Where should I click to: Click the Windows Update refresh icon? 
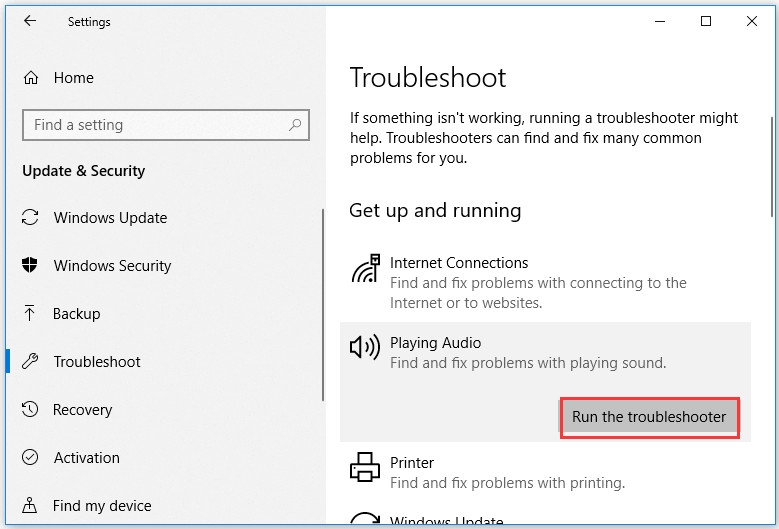[x=31, y=218]
